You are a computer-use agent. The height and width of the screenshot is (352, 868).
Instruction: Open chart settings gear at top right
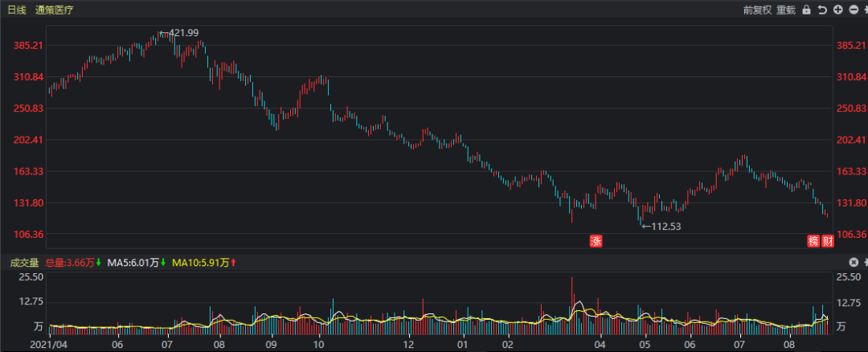click(865, 10)
